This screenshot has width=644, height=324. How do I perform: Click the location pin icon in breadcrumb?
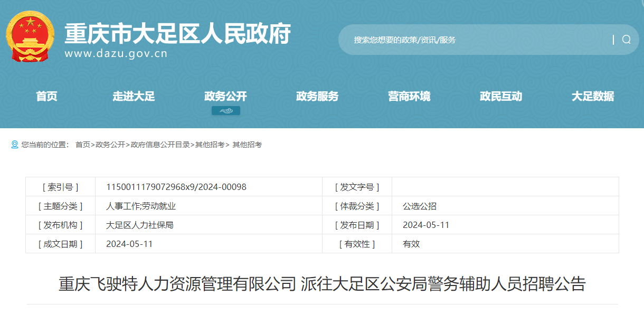[x=15, y=145]
